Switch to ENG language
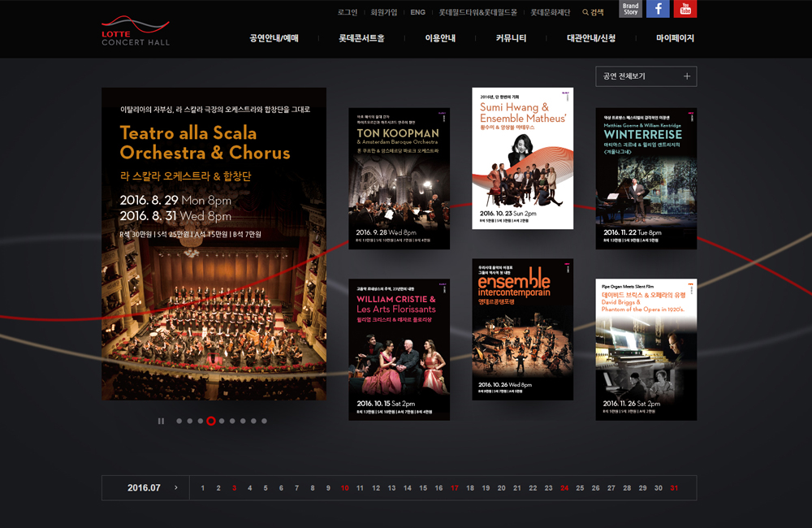 click(418, 12)
